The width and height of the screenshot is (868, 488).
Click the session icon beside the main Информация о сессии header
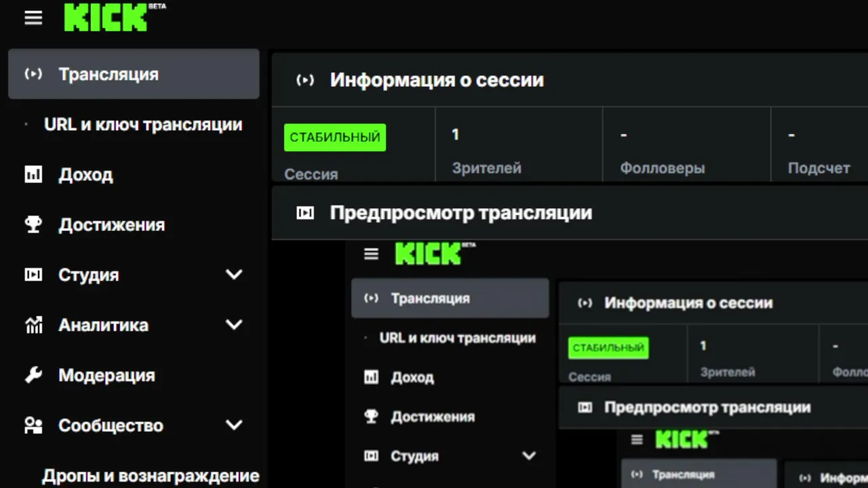pyautogui.click(x=305, y=80)
